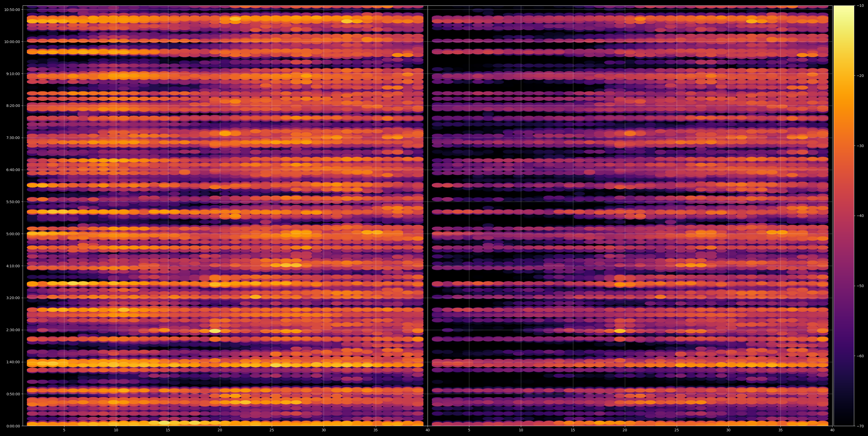
Task: Pick x-axis label 35 under left heatmap
Action: point(375,430)
